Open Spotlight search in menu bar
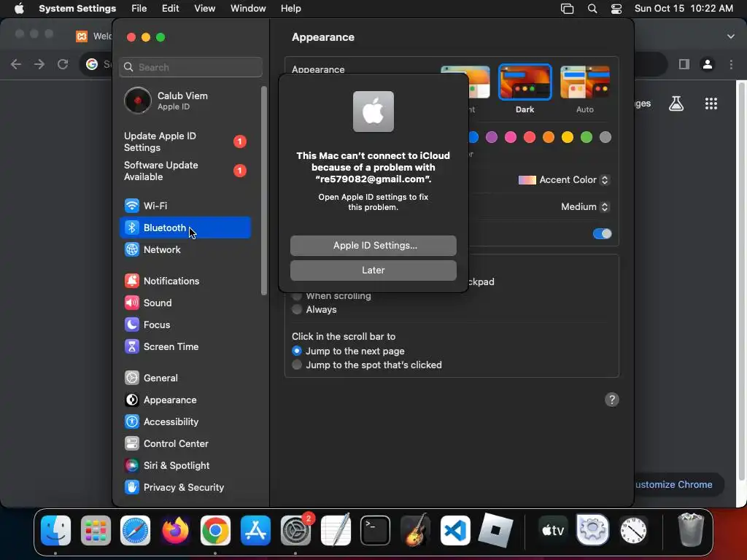This screenshot has width=747, height=560. pos(592,9)
